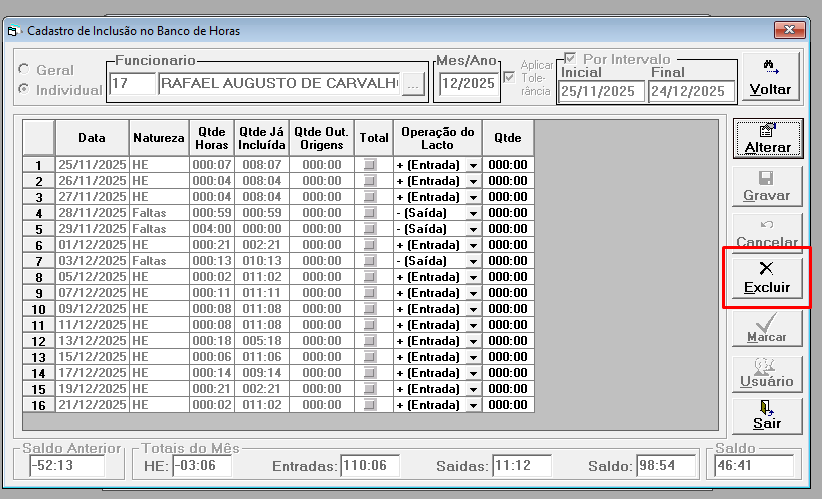Screen dimensions: 822x499
Task: Open Operação dropdown for row 4 Saída
Action: click(x=473, y=213)
